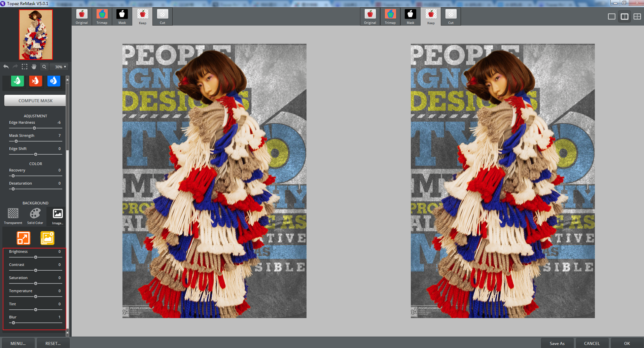Select the blue compute fill tool
The height and width of the screenshot is (348, 644).
54,81
